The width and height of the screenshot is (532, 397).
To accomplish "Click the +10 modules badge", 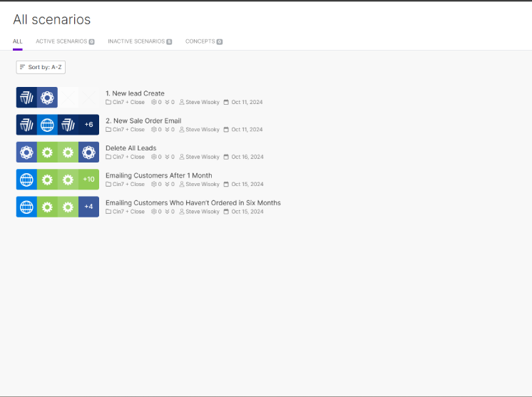I will coord(88,179).
